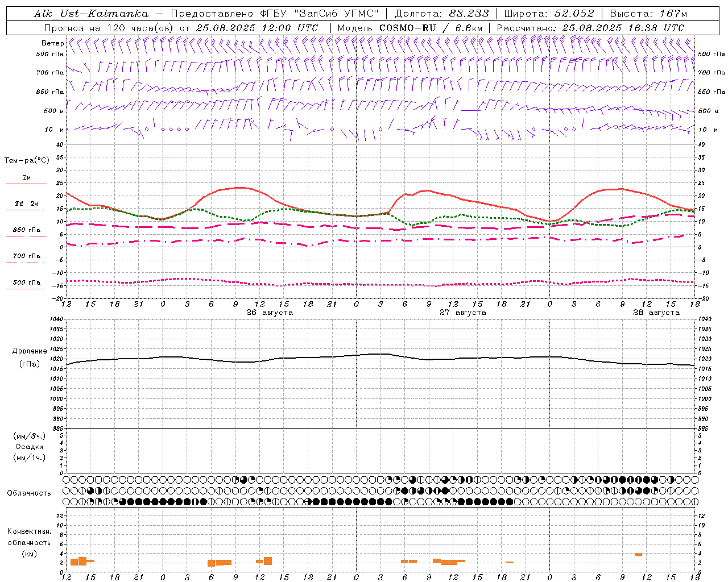Click the Рассчитано: 25.08.2025 16:38 UTC text
The height and width of the screenshot is (582, 728).
590,28
